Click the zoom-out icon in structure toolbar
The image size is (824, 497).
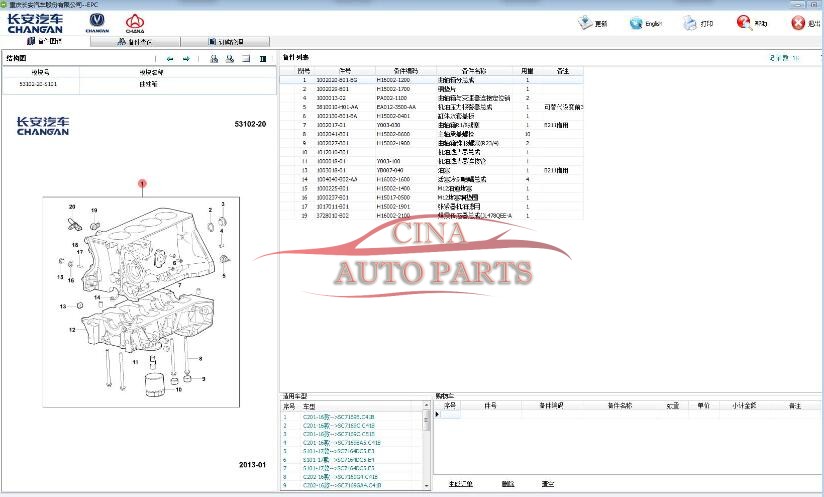pos(230,59)
